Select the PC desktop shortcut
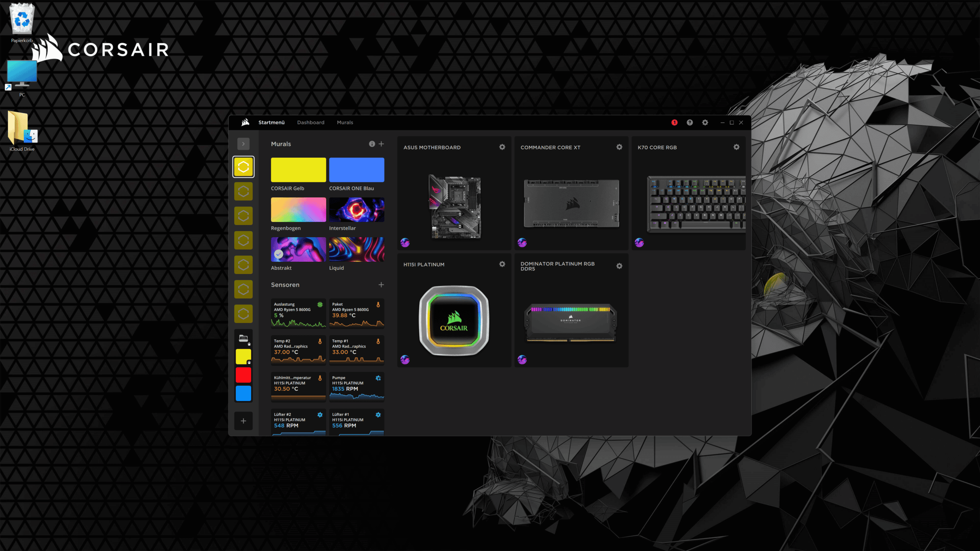980x551 pixels. click(22, 78)
